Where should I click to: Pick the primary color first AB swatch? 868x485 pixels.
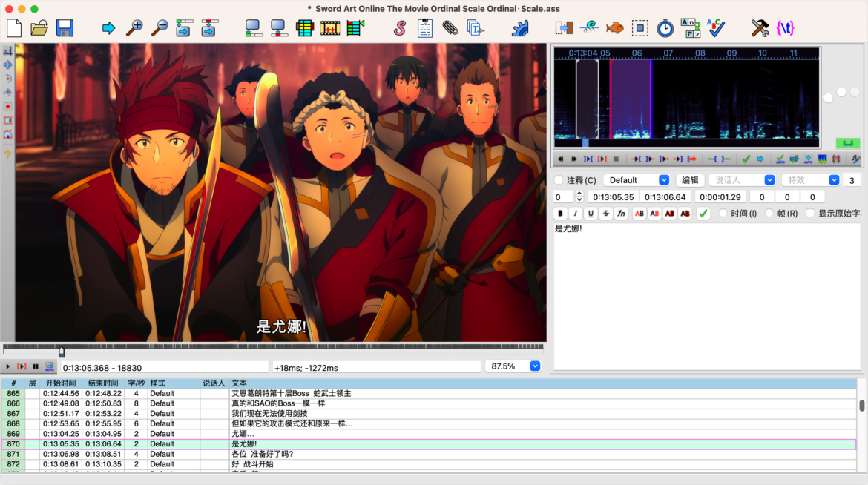[640, 213]
